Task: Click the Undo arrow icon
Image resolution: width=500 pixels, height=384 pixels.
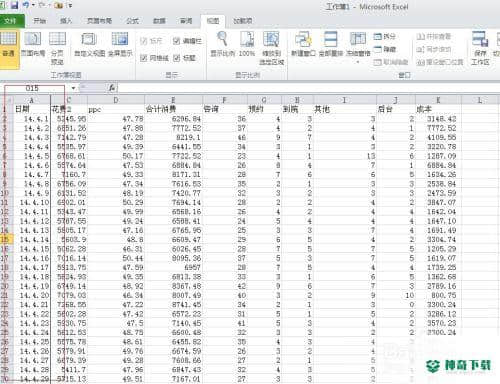Action: [26, 5]
